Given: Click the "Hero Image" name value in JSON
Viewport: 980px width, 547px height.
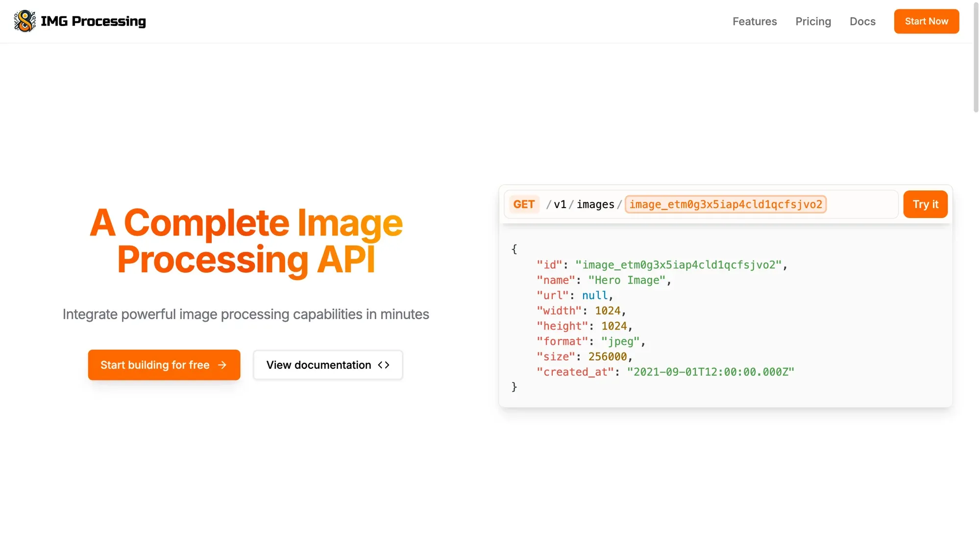Looking at the screenshot, I should click(x=627, y=280).
